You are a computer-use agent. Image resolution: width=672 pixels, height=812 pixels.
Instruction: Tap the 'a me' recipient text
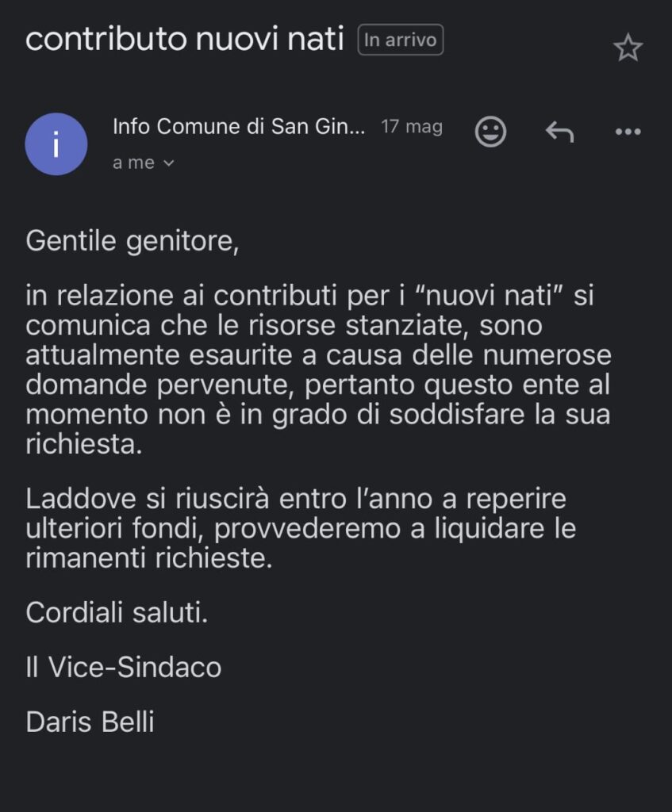tap(133, 163)
